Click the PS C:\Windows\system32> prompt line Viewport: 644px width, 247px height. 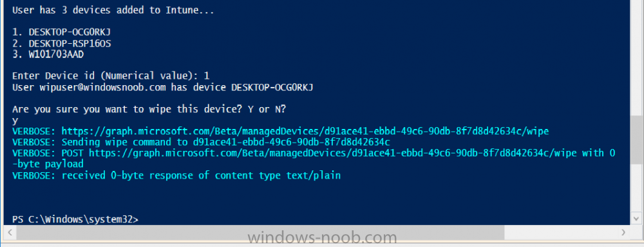click(x=75, y=219)
